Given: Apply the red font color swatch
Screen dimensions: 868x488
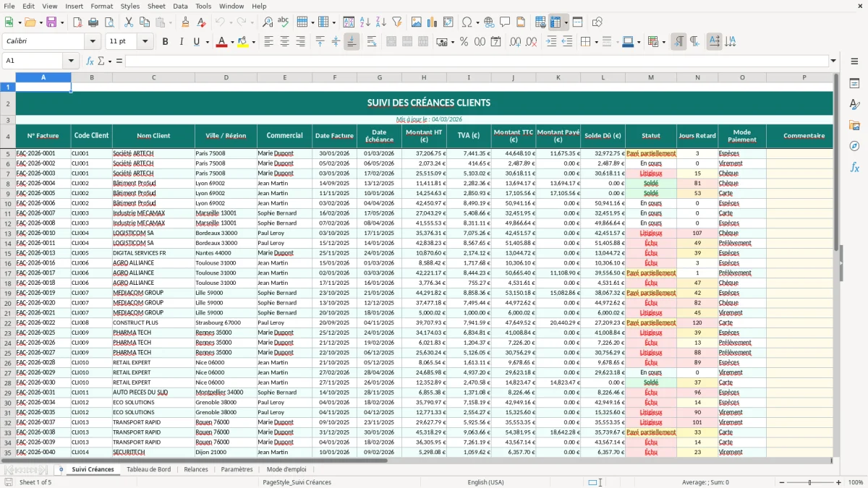Looking at the screenshot, I should (x=221, y=42).
